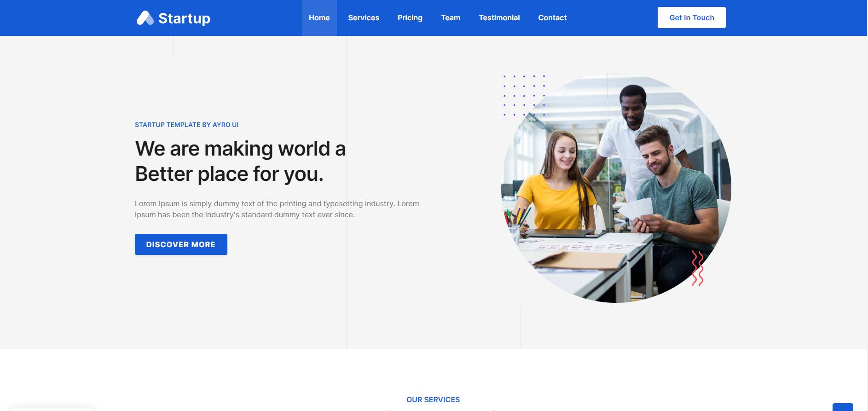Open Contact from the top menu
868x411 pixels.
tap(552, 18)
